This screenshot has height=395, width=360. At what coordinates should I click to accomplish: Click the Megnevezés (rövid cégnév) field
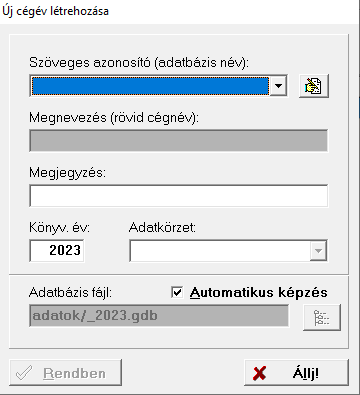pyautogui.click(x=178, y=141)
